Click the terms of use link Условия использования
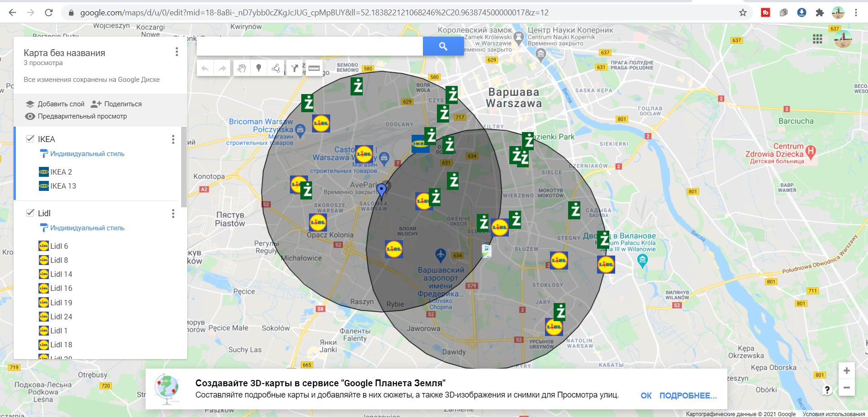 tap(833, 414)
